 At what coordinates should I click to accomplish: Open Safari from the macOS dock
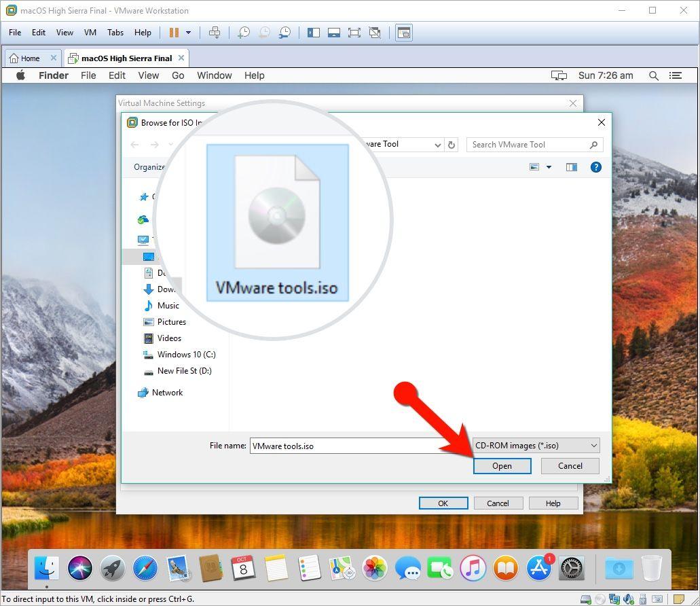click(145, 567)
